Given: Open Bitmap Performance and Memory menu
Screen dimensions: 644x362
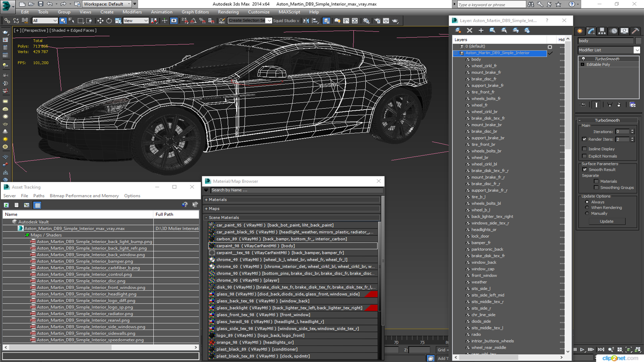Looking at the screenshot, I should tap(84, 196).
